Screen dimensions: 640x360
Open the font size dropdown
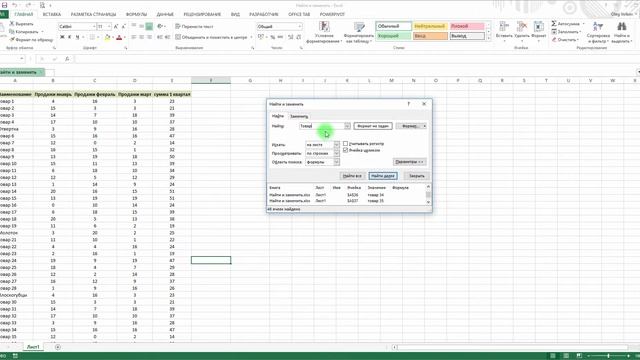click(x=109, y=27)
